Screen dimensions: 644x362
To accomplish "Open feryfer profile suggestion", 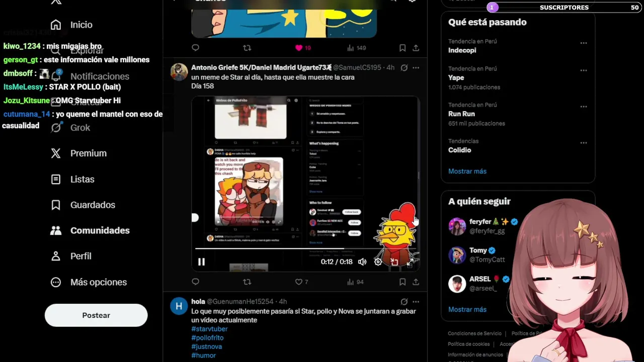I will [483, 226].
